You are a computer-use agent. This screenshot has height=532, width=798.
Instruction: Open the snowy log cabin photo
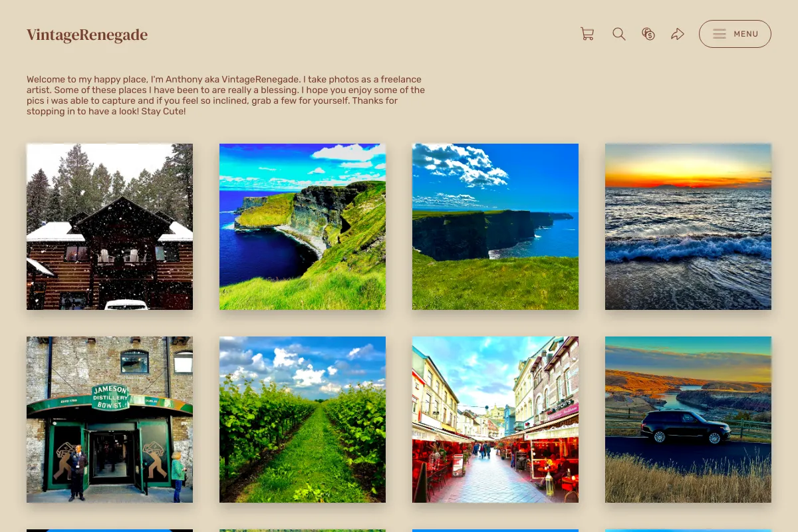110,227
